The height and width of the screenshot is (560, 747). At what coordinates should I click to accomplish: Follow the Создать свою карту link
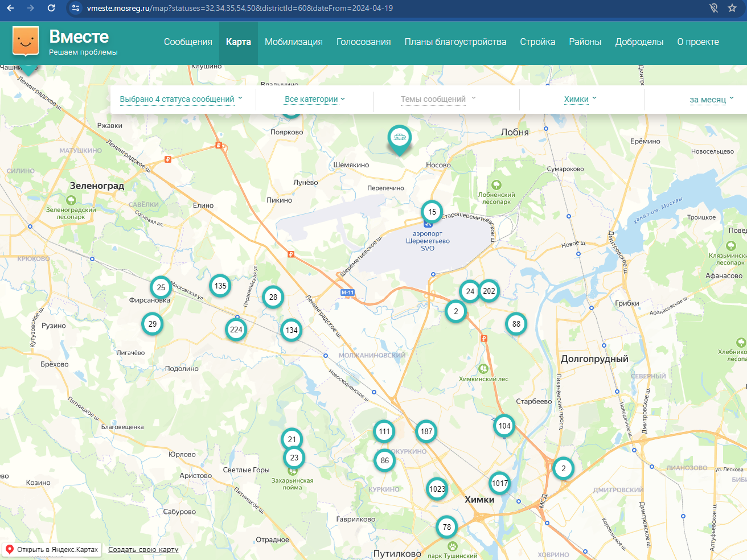tap(143, 550)
